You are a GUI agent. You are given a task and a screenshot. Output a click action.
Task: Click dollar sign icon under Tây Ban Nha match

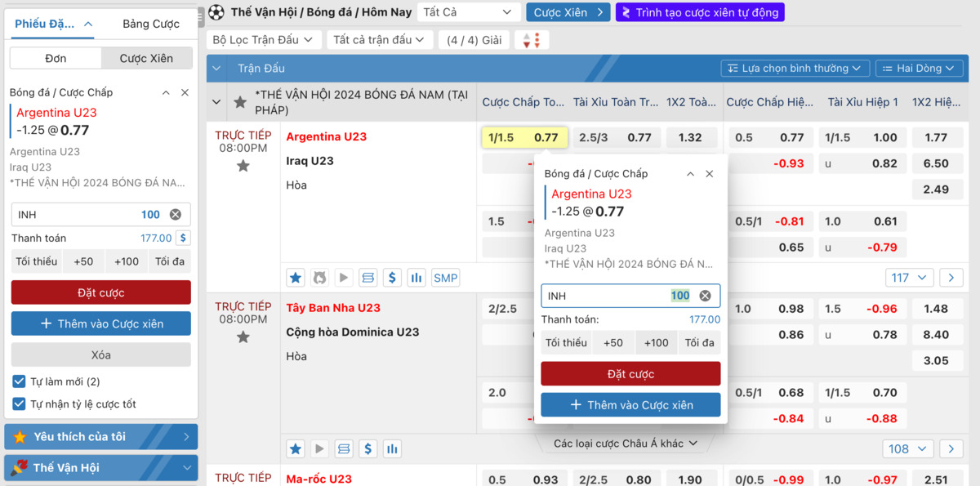(368, 448)
